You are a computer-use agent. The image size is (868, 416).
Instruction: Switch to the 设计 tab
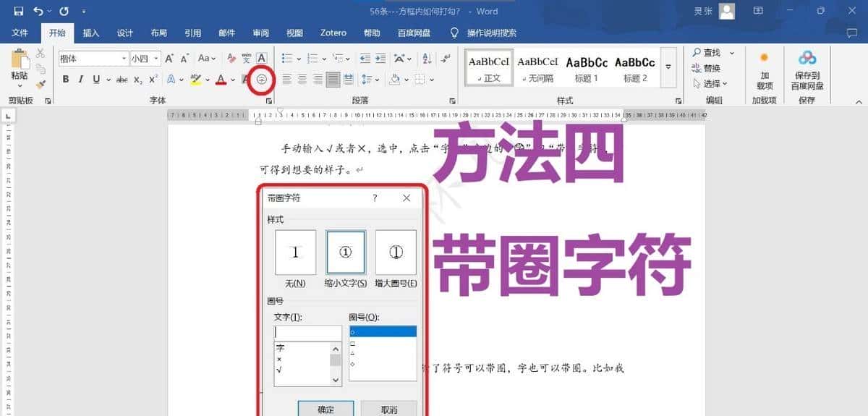(125, 33)
